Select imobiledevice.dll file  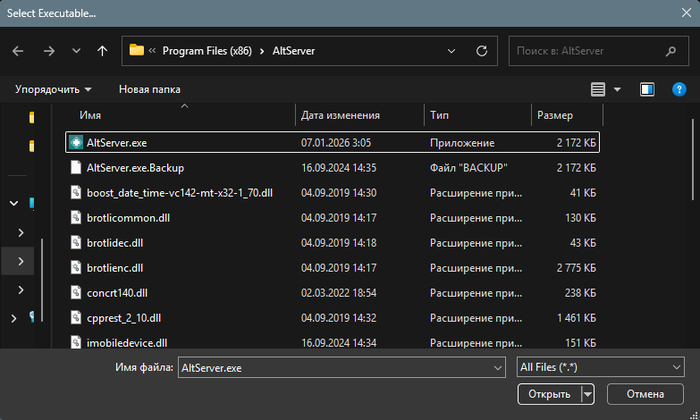332,342
